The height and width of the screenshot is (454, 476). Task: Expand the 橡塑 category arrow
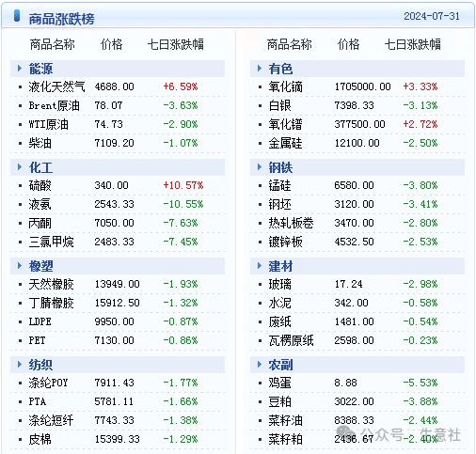20,265
